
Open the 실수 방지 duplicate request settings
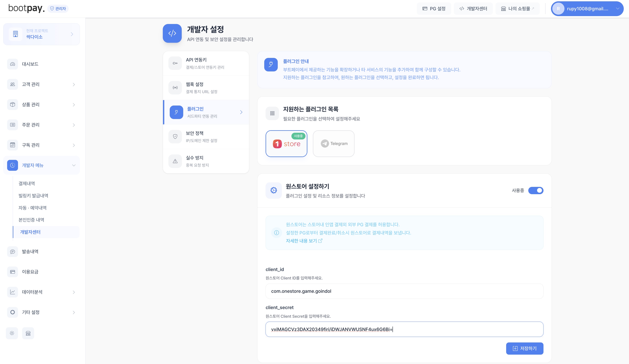coord(206,161)
